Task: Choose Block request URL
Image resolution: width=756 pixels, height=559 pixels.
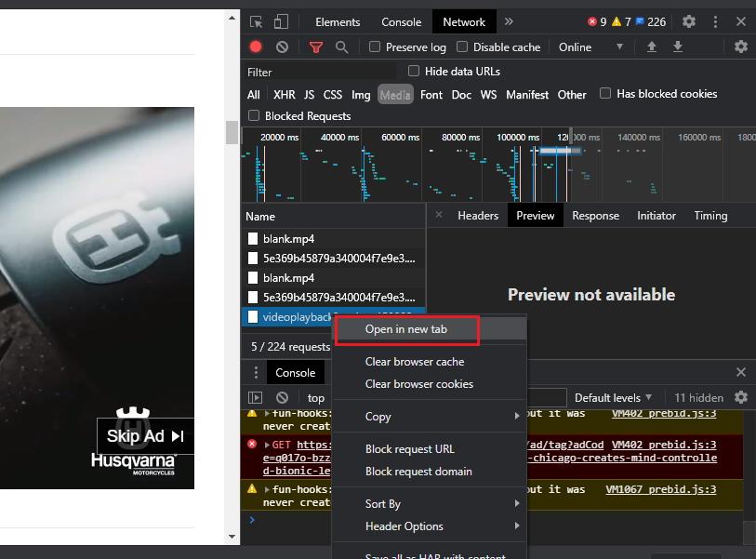Action: 429,449
